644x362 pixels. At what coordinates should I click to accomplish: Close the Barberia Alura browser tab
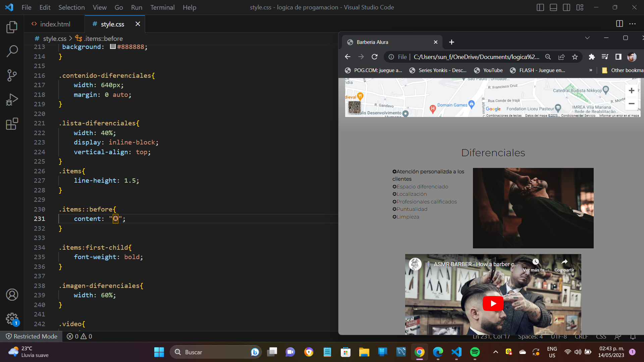coord(436,42)
